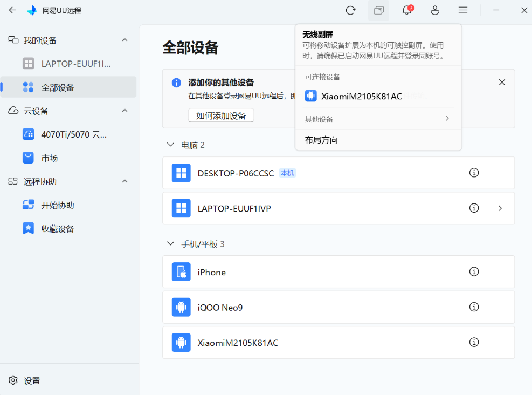Image resolution: width=532 pixels, height=395 pixels.
Task: Collapse the 电脑 2 device group
Action: coord(171,145)
